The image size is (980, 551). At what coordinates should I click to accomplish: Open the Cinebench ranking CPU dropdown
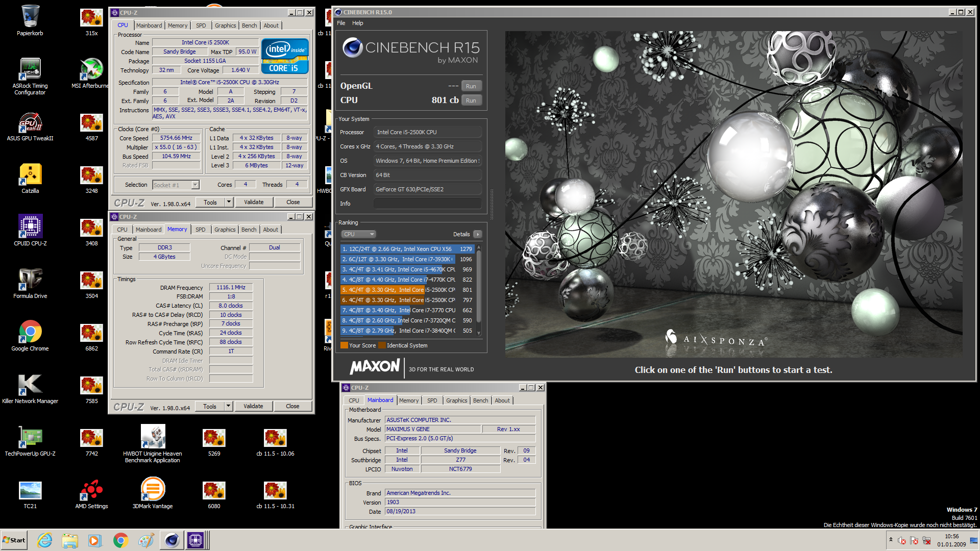(x=358, y=234)
